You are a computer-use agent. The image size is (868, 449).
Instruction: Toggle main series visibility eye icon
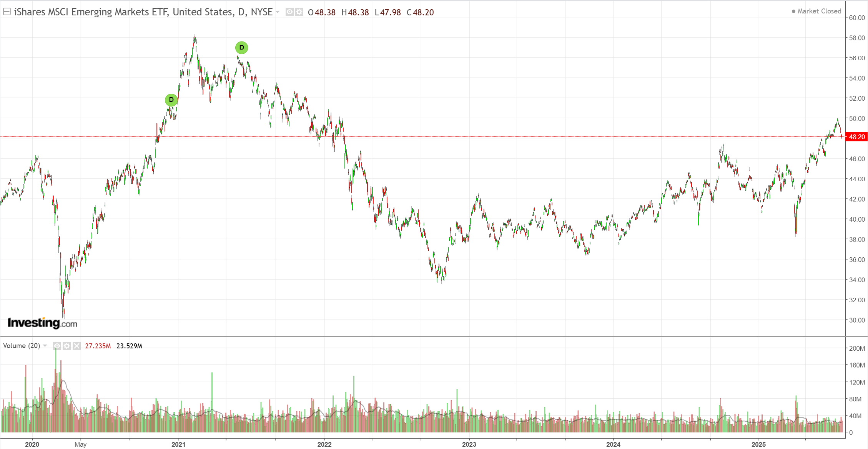pos(289,12)
